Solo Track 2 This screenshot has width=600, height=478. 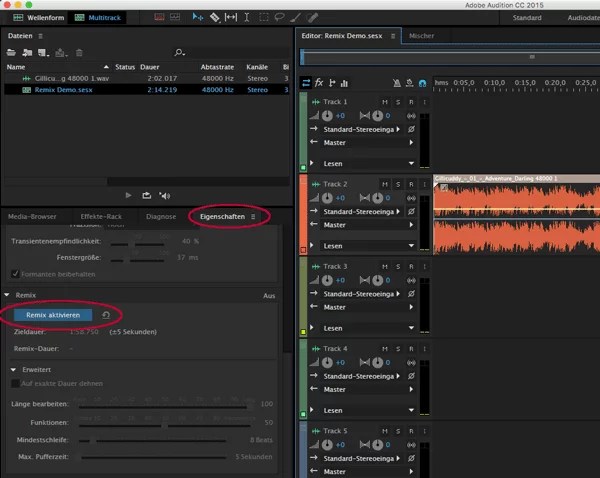(x=398, y=184)
